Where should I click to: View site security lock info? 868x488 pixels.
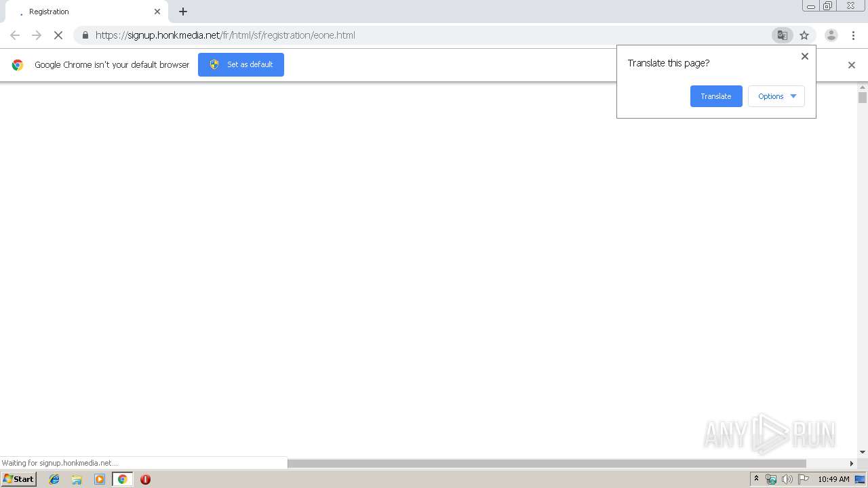tap(85, 35)
